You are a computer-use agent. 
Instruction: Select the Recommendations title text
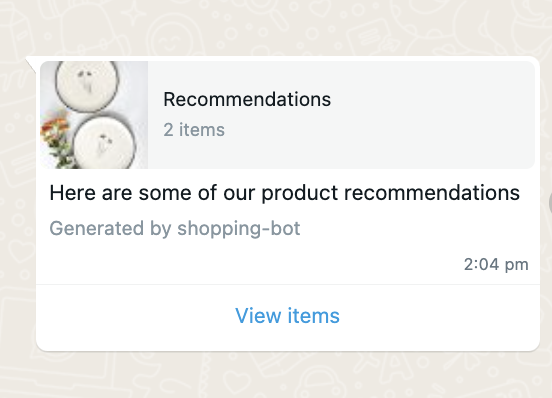point(247,99)
